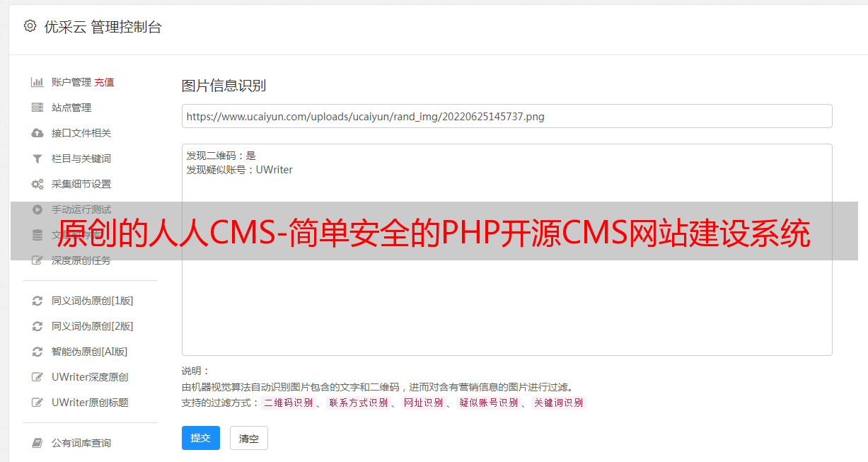Click inside the recognition result text area
This screenshot has width=868, height=462.
pos(507,250)
